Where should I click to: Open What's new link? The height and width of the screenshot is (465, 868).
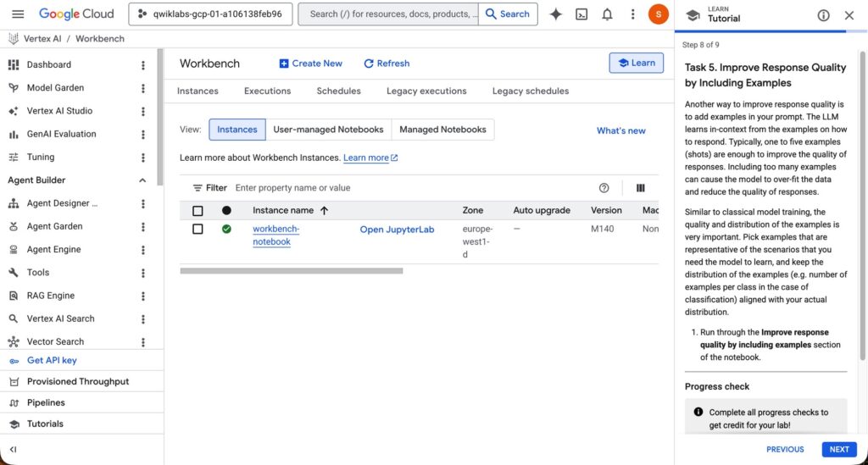click(x=620, y=131)
